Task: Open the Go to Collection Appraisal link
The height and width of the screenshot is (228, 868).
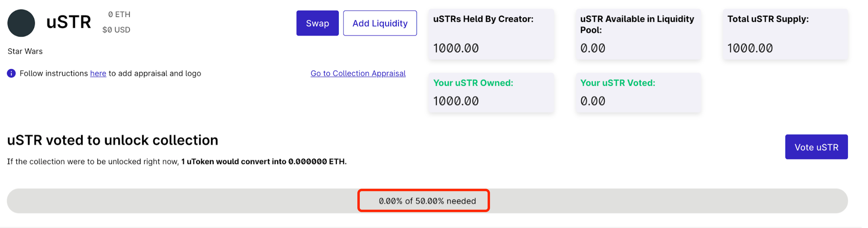Action: pyautogui.click(x=358, y=73)
